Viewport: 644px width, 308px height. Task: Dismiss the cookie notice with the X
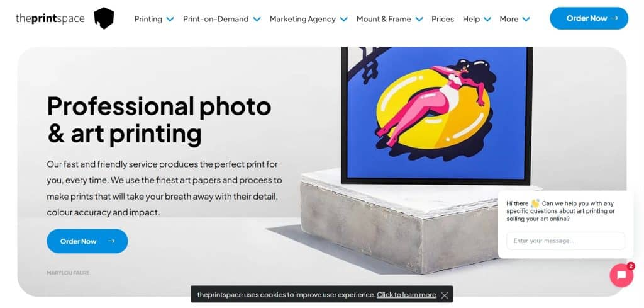click(445, 295)
